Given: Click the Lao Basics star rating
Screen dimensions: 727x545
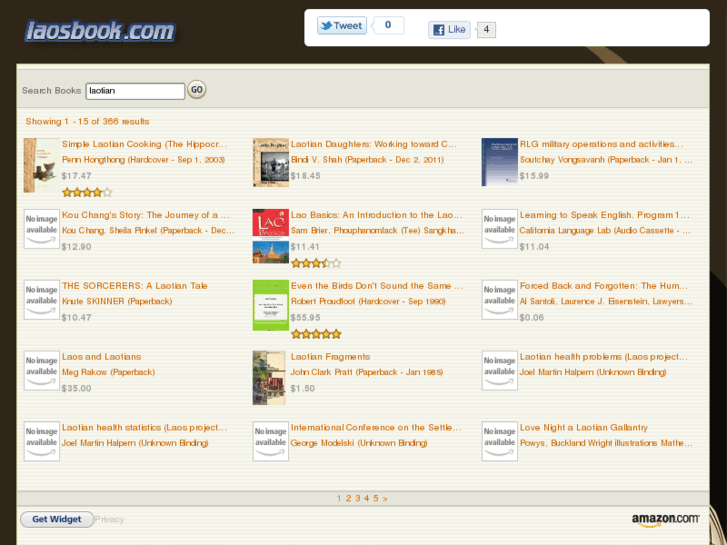Looking at the screenshot, I should [x=316, y=263].
